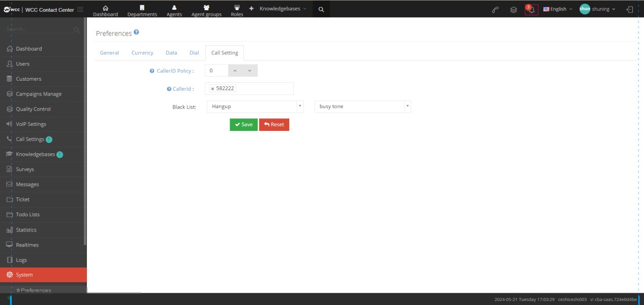Open Statistics in the sidebar

coord(43,230)
